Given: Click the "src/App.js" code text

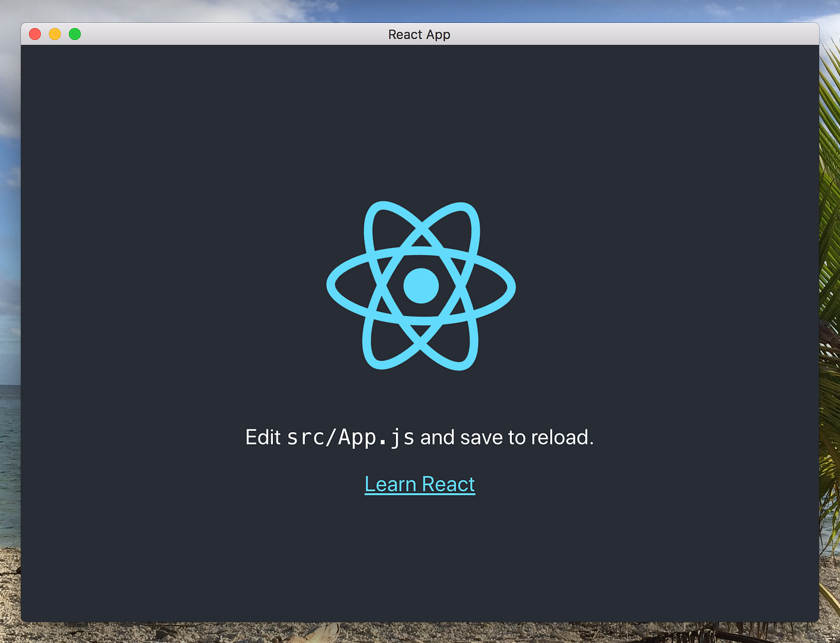Looking at the screenshot, I should 351,437.
